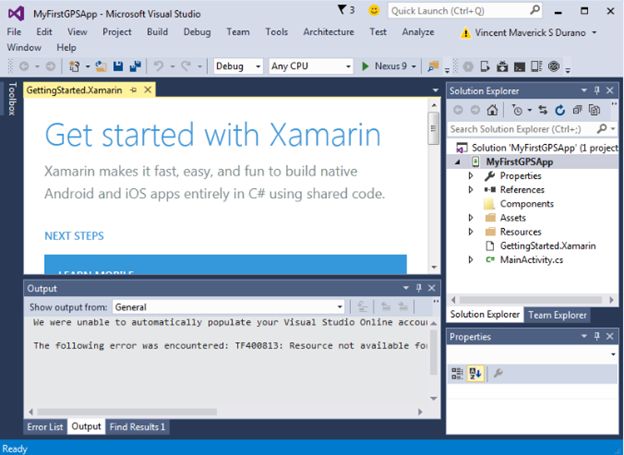Click the yellow account warning icon
Viewport: 624px width, 455px height.
[x=465, y=33]
